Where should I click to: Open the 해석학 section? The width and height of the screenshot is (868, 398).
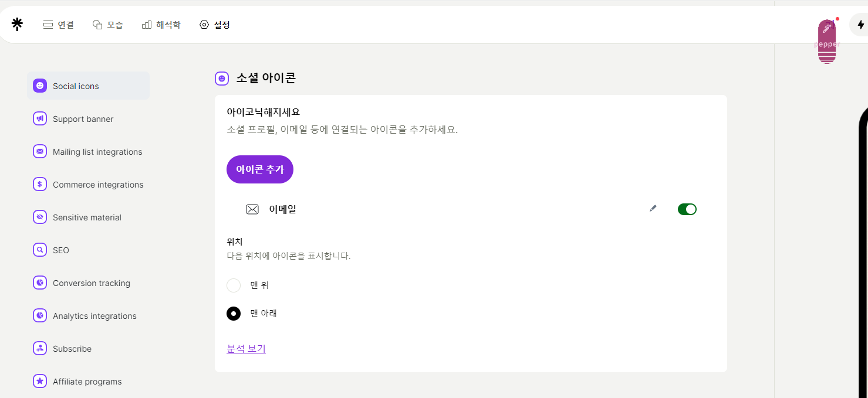tap(161, 24)
